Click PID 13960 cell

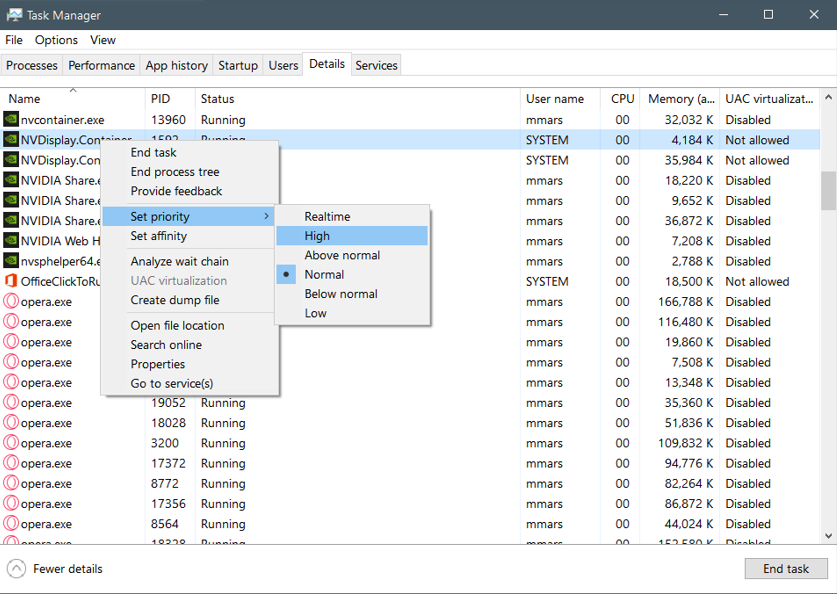pos(168,120)
